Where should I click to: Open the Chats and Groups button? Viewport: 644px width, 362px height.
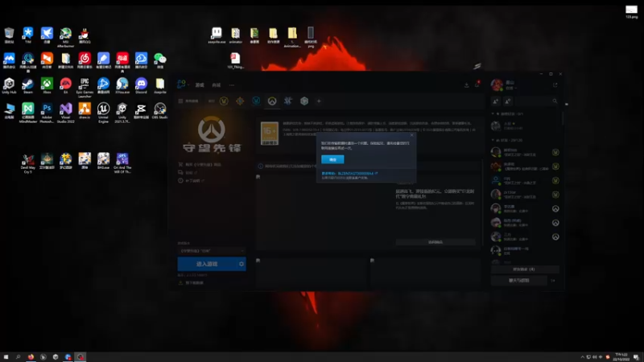[519, 280]
